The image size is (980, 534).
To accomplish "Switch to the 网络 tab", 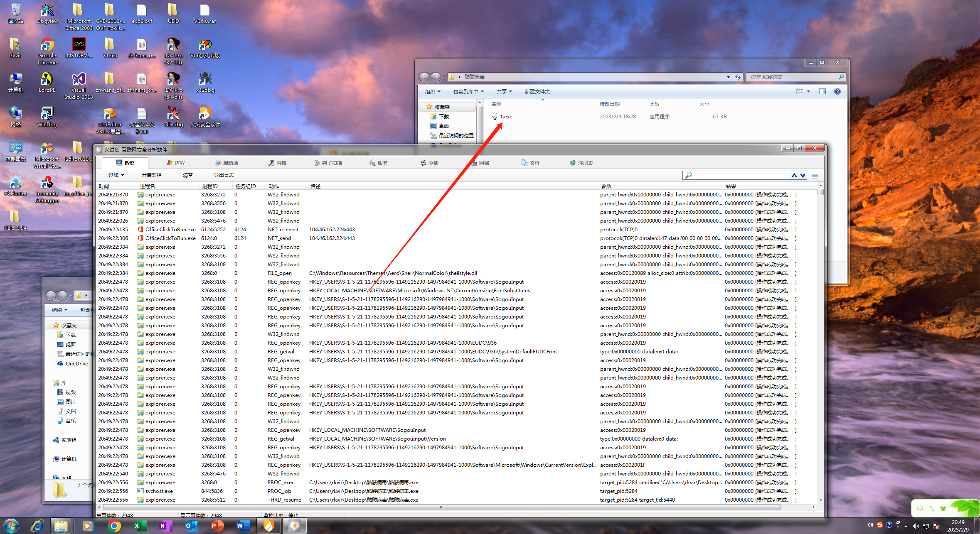I will pyautogui.click(x=480, y=163).
